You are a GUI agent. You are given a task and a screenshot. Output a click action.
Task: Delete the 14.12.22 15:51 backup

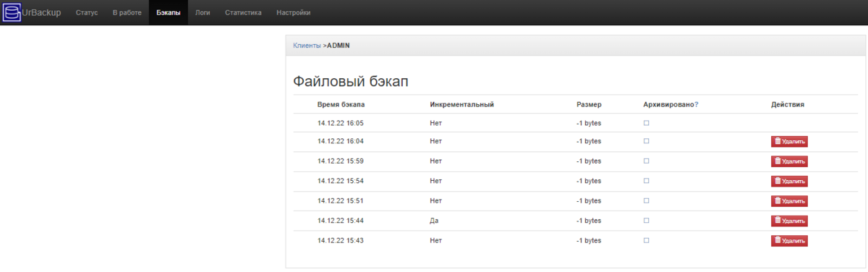[x=789, y=201]
